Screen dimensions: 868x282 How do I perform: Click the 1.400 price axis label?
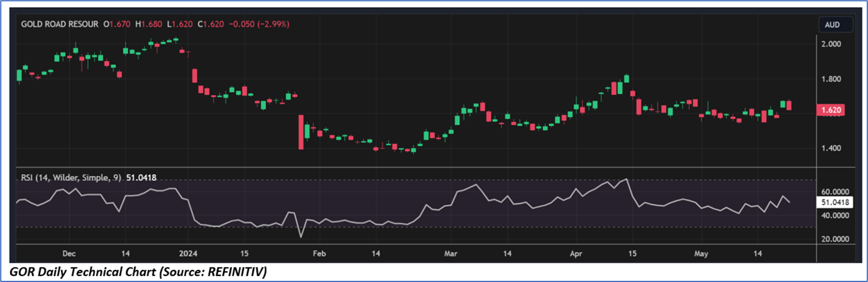(x=832, y=148)
